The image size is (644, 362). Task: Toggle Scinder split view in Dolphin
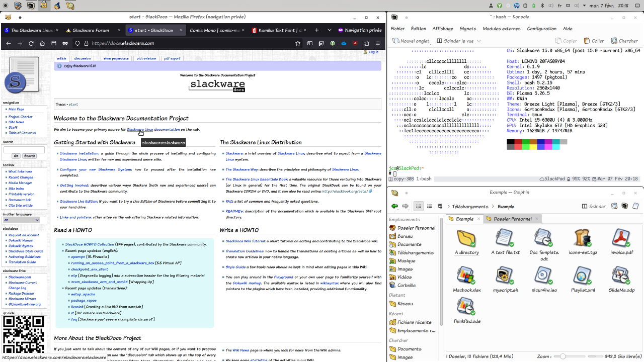(594, 206)
